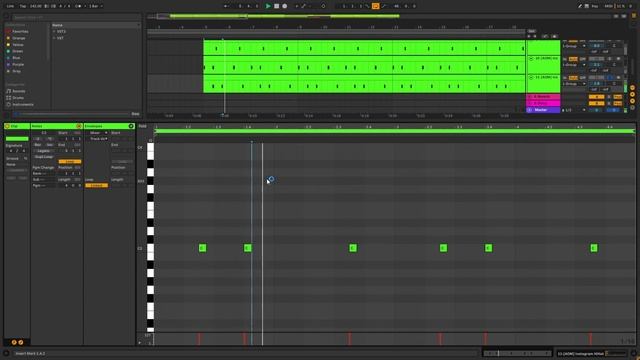Toggle the Punch-Out switch icon

384,6
